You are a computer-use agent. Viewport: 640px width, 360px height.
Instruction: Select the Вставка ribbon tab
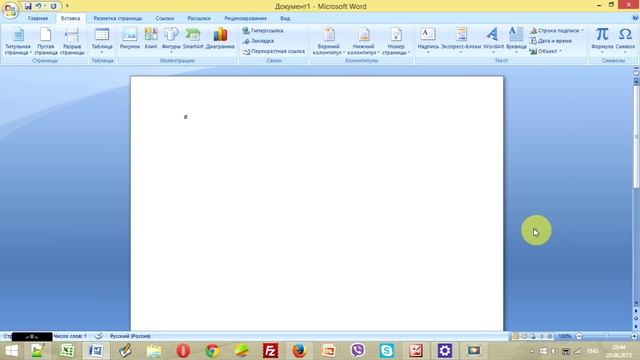click(71, 18)
